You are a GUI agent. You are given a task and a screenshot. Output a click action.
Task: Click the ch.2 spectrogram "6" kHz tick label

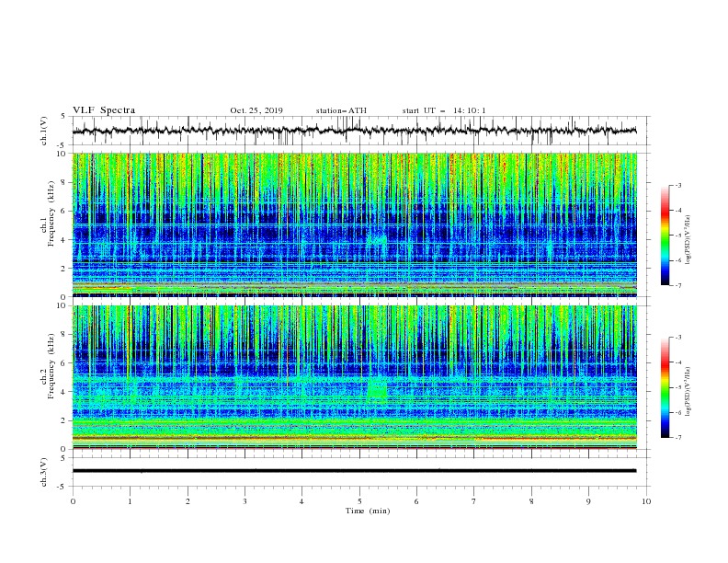[65, 363]
